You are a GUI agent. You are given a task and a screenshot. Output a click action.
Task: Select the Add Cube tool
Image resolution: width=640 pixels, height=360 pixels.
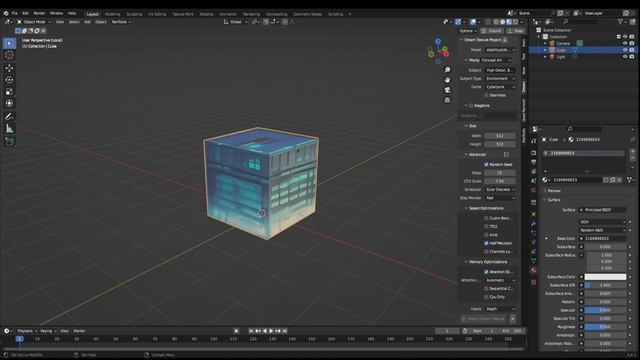[9, 142]
